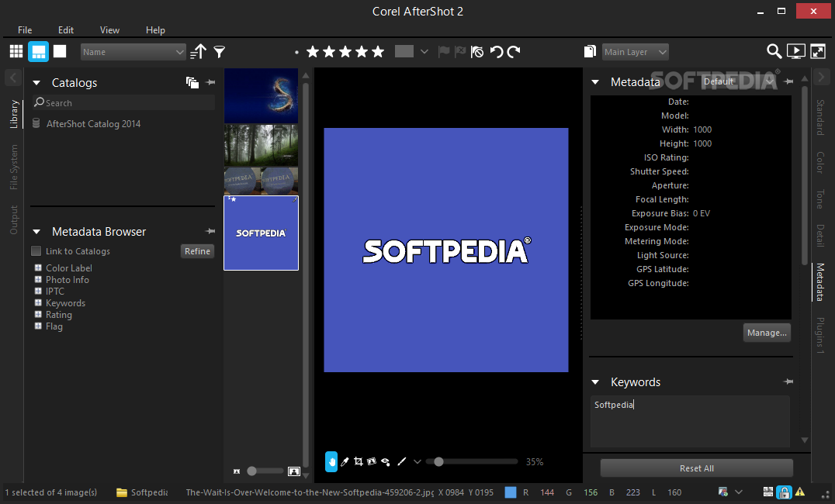The width and height of the screenshot is (835, 504).
Task: Toggle soft proofing color icon
Action: click(x=723, y=492)
